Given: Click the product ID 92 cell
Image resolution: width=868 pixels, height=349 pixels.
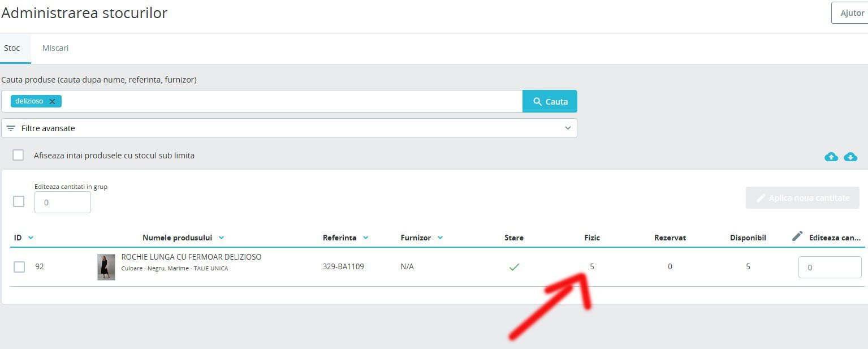Looking at the screenshot, I should (40, 266).
